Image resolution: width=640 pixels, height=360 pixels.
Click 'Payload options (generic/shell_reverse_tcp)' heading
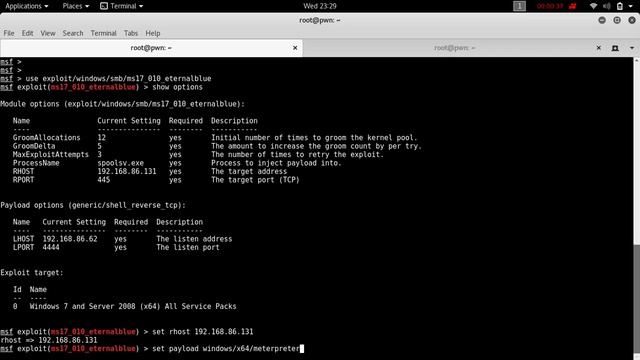[x=93, y=205]
